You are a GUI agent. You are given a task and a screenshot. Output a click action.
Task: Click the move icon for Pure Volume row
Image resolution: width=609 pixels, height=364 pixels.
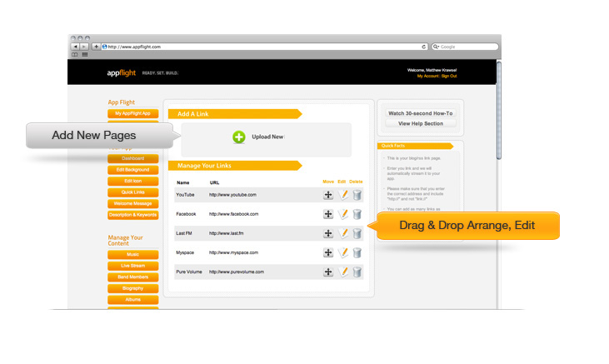(328, 272)
